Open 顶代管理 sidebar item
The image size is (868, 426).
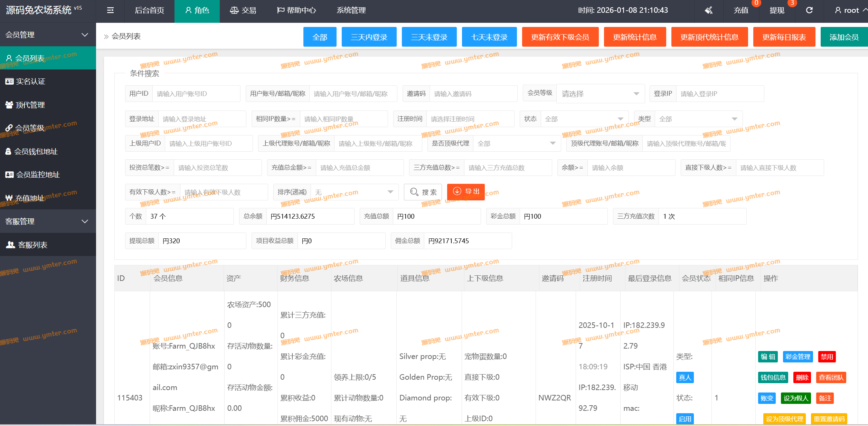click(30, 105)
